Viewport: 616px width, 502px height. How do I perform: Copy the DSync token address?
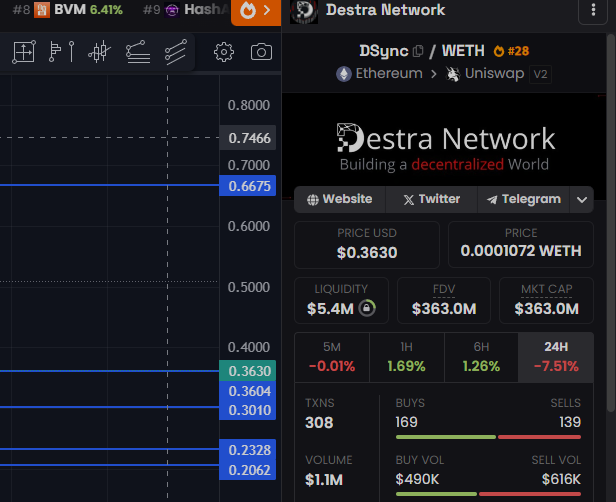[x=418, y=51]
